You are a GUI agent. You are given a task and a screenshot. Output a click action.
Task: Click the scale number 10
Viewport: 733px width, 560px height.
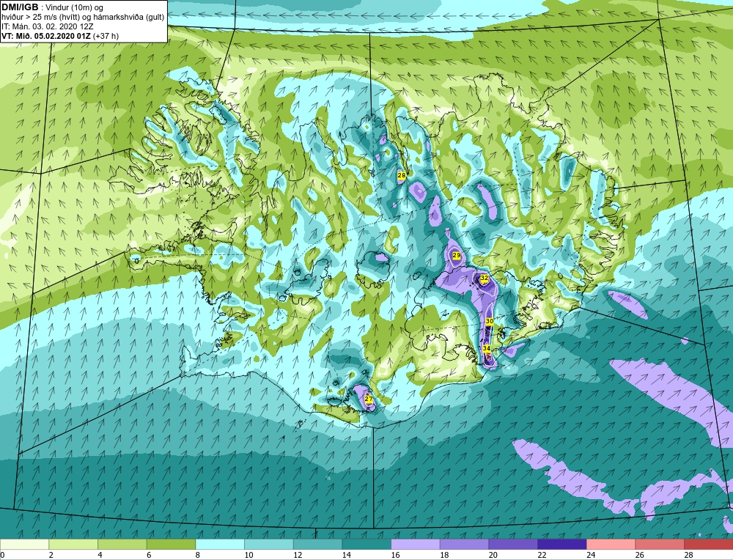coord(248,555)
